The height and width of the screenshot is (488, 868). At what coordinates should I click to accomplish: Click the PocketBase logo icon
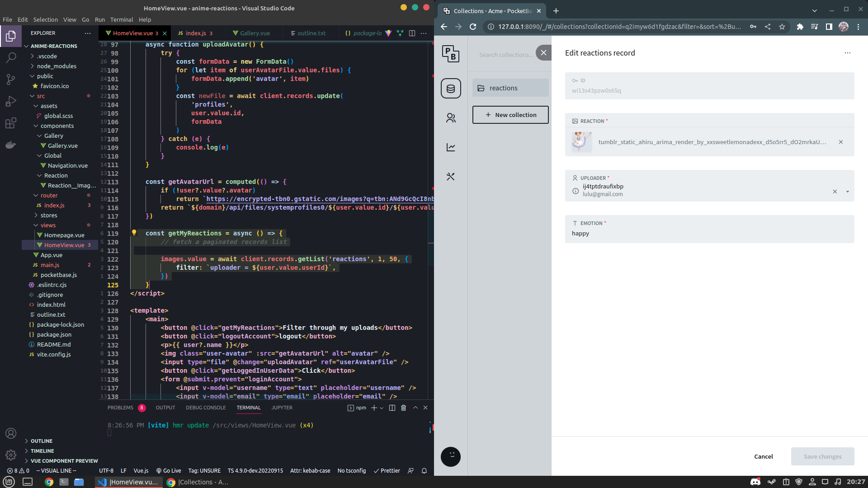click(451, 54)
